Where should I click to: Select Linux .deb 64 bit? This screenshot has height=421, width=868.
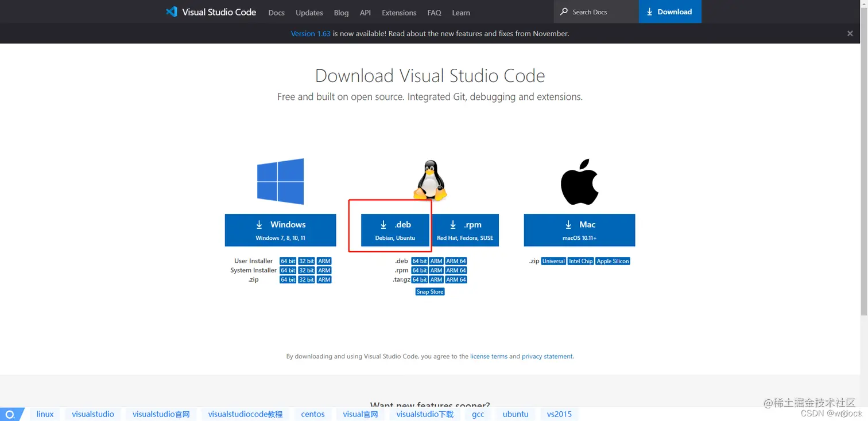click(420, 261)
